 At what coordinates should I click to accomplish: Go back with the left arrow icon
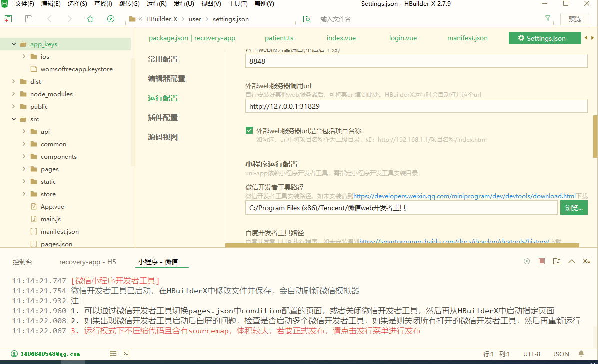(x=49, y=19)
